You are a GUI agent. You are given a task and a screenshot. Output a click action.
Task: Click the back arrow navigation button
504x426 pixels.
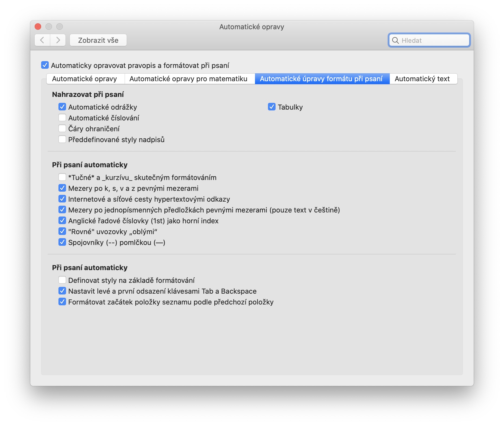point(42,40)
